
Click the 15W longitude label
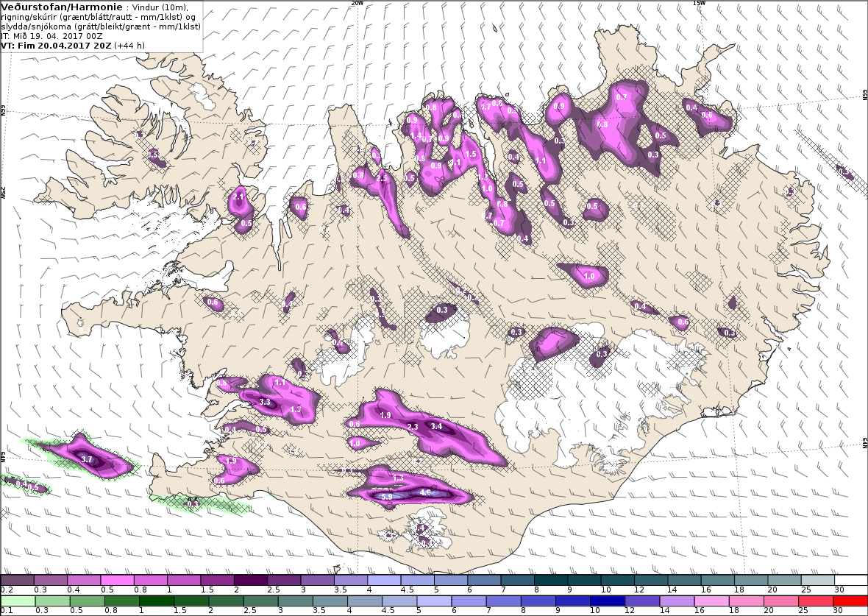coord(699,3)
